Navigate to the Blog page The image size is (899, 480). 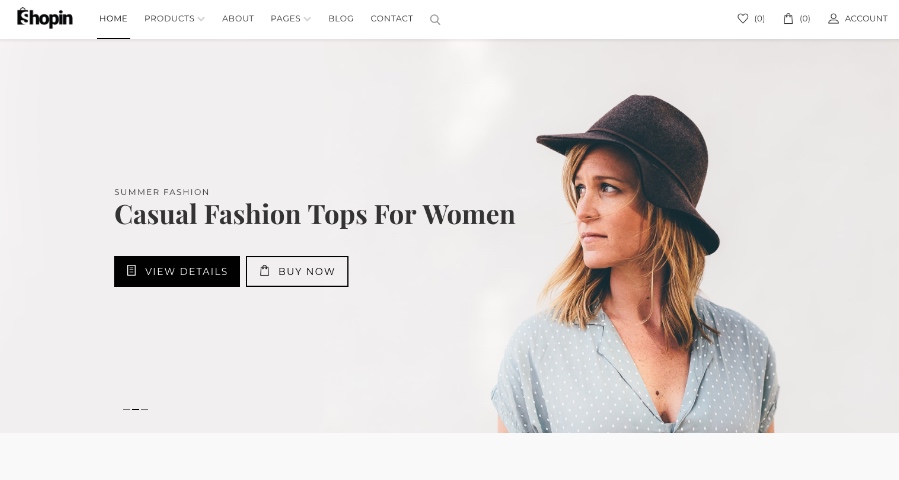pyautogui.click(x=341, y=19)
